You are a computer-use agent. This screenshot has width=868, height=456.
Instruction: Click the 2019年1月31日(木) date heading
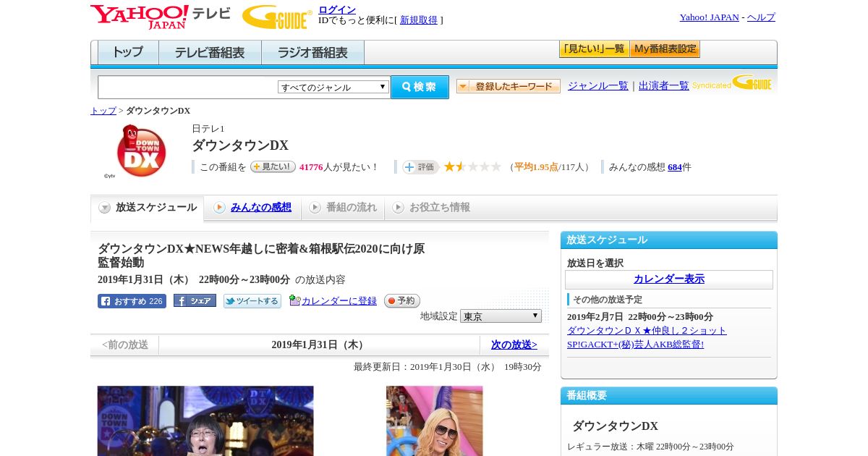coord(319,345)
